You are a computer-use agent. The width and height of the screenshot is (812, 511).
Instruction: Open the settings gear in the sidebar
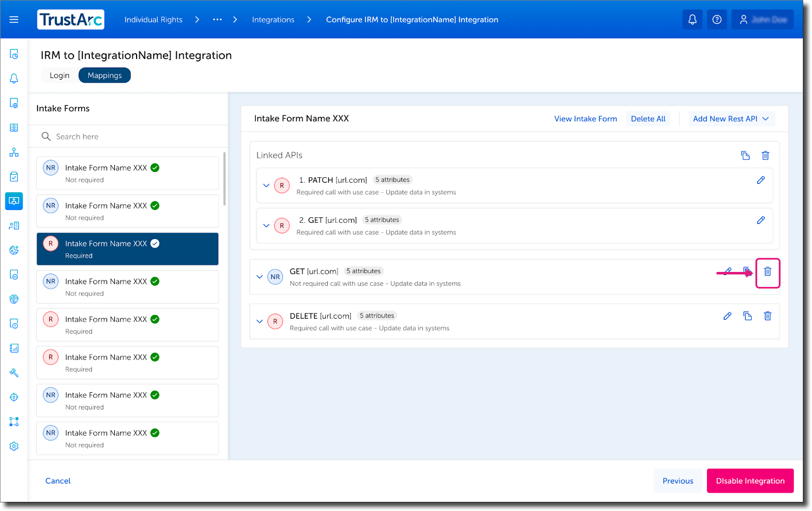coord(14,446)
